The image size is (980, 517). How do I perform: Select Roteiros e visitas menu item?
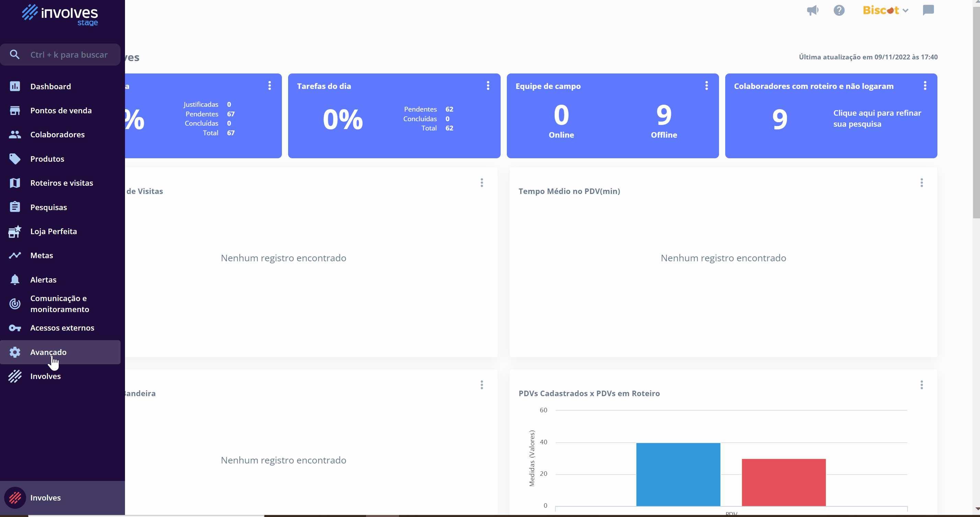click(61, 183)
